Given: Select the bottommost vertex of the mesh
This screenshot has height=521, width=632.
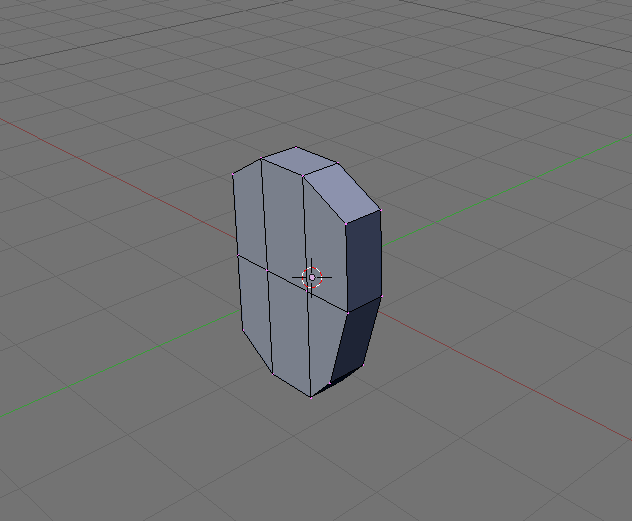Looking at the screenshot, I should tap(311, 398).
